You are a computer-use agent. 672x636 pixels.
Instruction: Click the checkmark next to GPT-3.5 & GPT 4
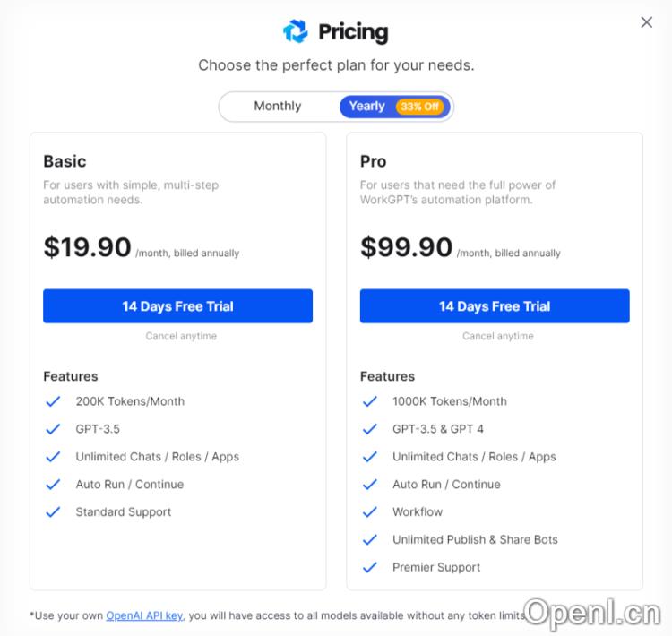pyautogui.click(x=370, y=429)
